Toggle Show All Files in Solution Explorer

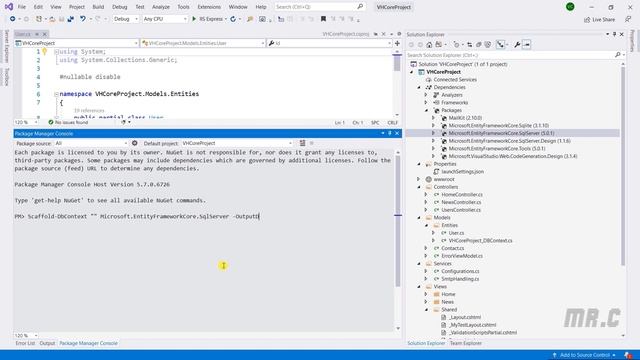(x=487, y=44)
